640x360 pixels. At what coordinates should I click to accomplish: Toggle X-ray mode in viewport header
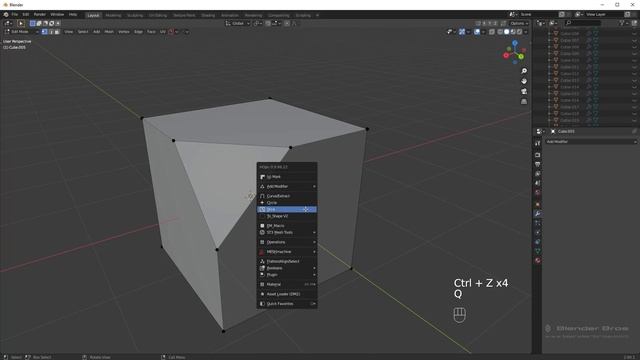[492, 31]
